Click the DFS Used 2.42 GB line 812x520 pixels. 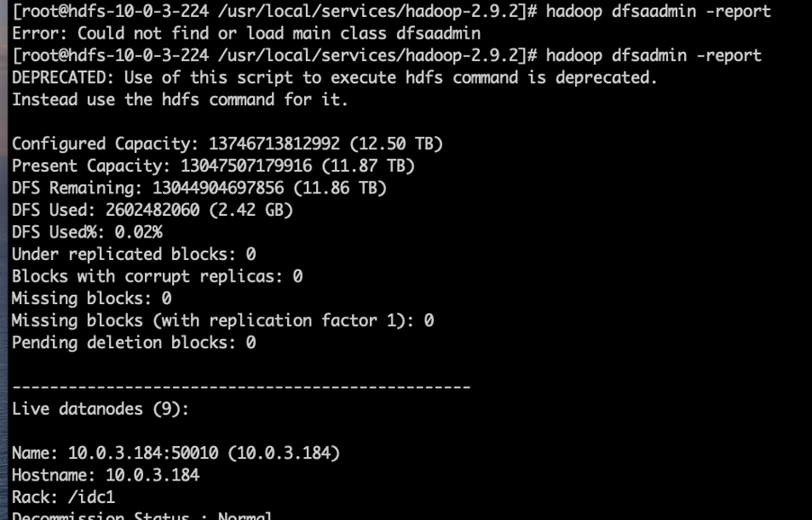[152, 211]
